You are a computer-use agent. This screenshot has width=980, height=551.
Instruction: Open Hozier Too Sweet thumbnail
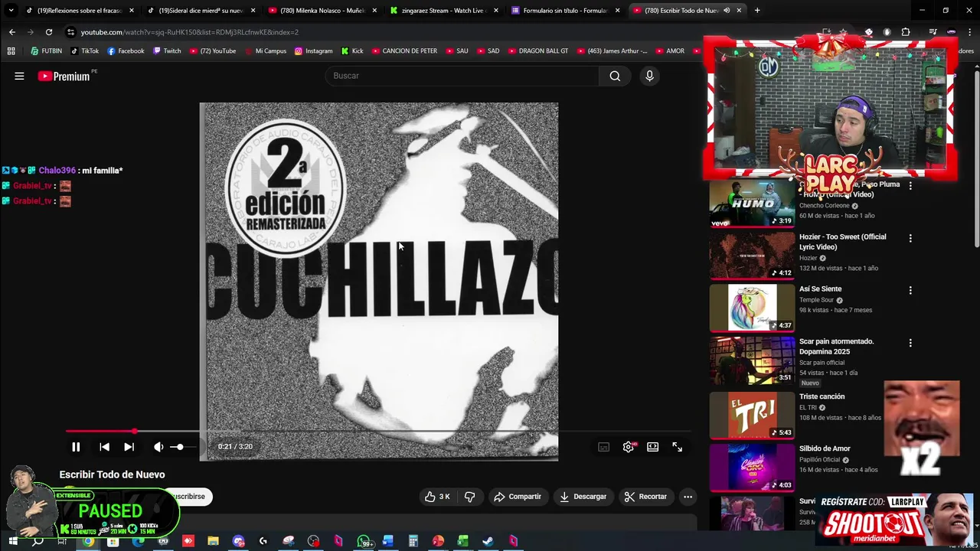click(753, 256)
